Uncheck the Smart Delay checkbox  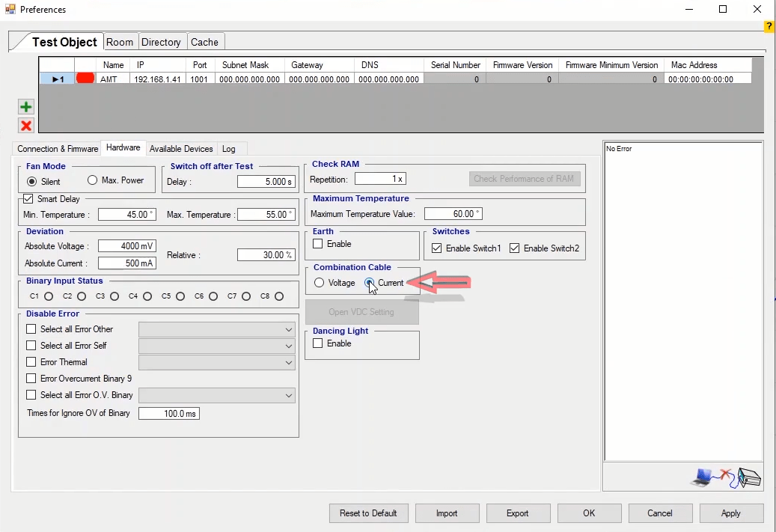pos(28,199)
